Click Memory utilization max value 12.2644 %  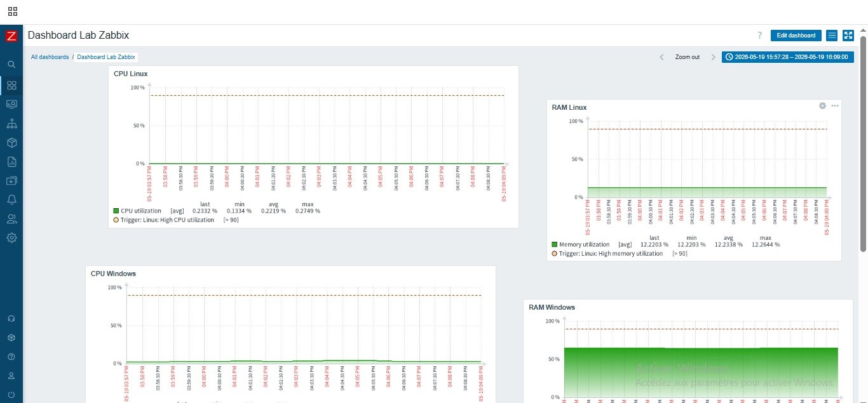766,244
